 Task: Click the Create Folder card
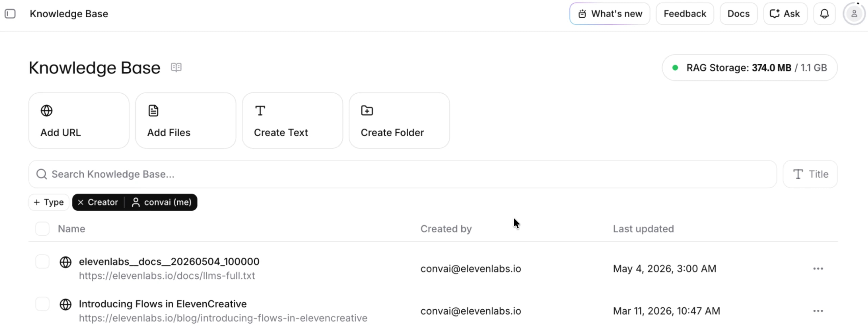coord(399,120)
